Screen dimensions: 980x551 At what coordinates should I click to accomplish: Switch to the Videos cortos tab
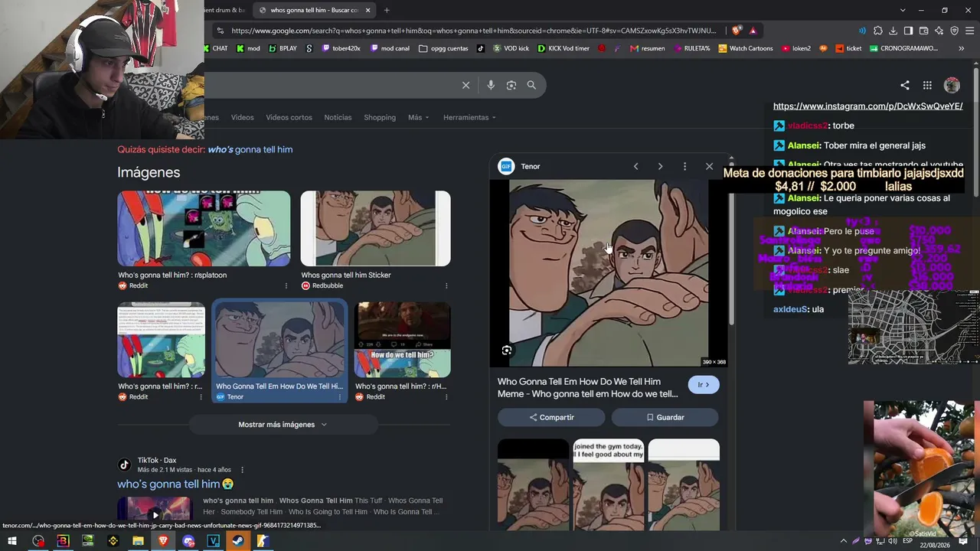(x=289, y=117)
